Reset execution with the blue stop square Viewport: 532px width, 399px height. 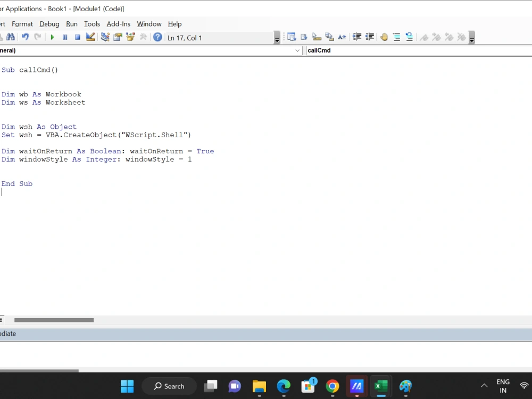click(x=77, y=37)
